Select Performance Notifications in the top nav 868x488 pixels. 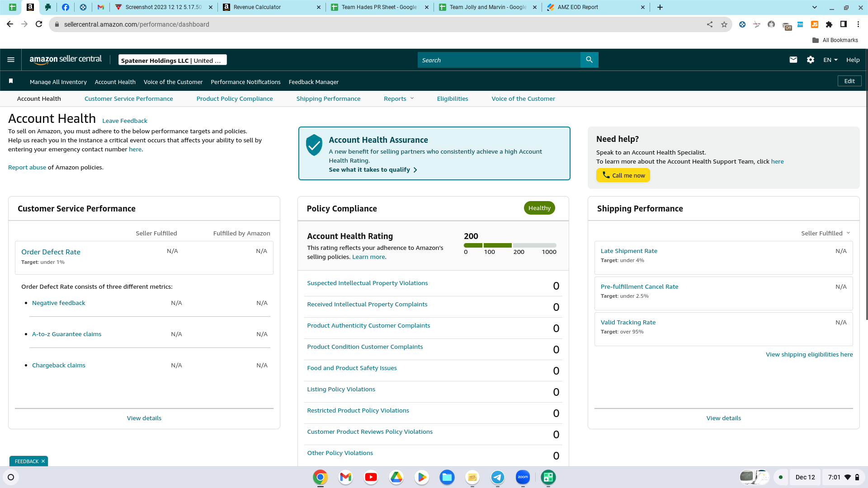tap(245, 82)
